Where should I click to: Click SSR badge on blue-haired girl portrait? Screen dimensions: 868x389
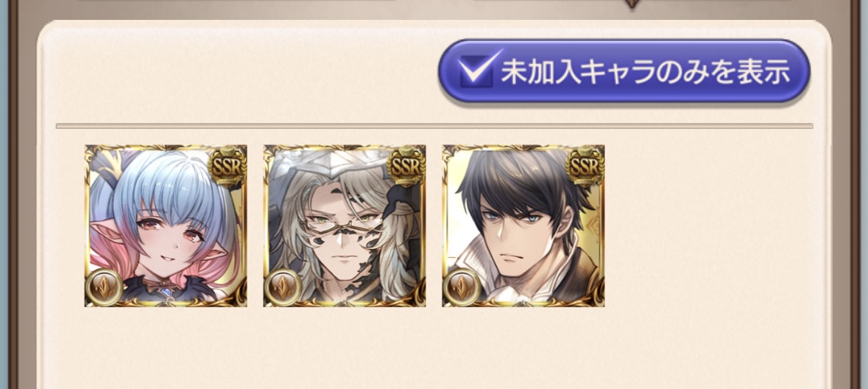pyautogui.click(x=227, y=166)
